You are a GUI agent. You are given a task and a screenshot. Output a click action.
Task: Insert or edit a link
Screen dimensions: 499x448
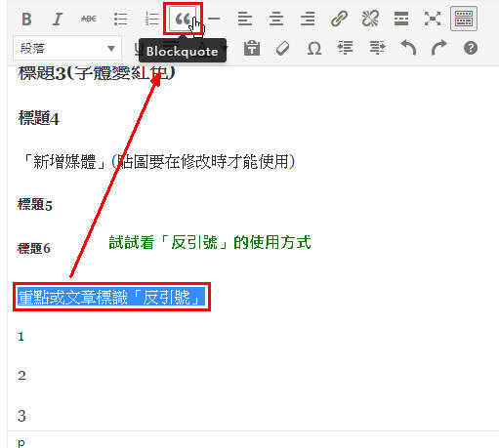[x=339, y=19]
